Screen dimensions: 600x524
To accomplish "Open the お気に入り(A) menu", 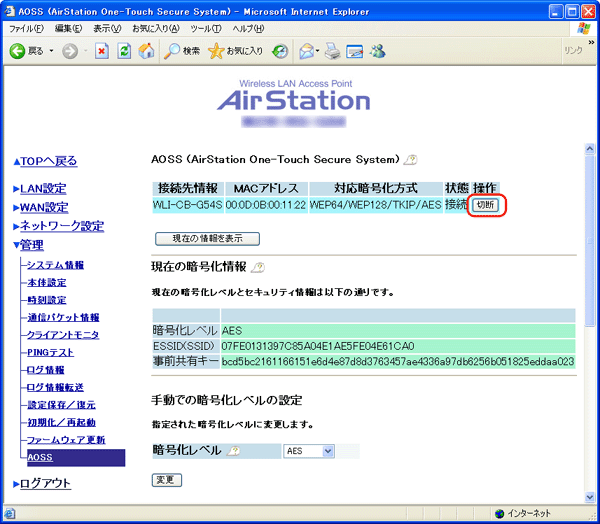I will (x=156, y=29).
